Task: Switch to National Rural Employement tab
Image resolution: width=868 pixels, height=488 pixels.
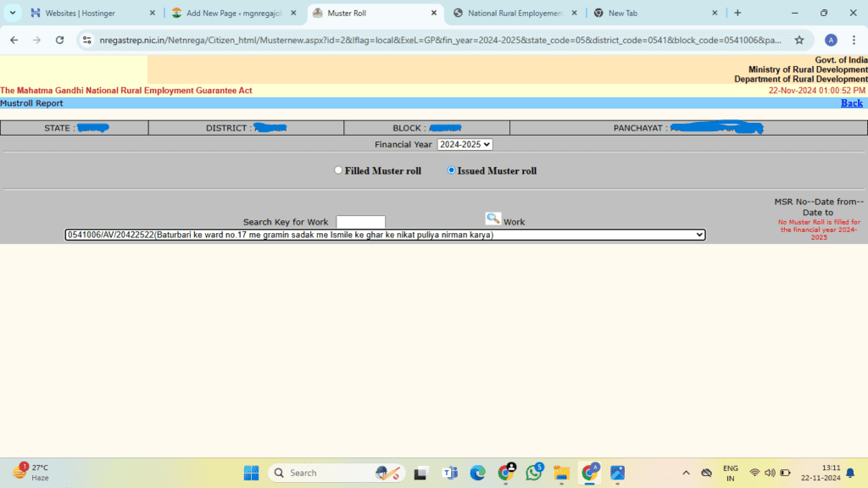Action: click(x=515, y=13)
